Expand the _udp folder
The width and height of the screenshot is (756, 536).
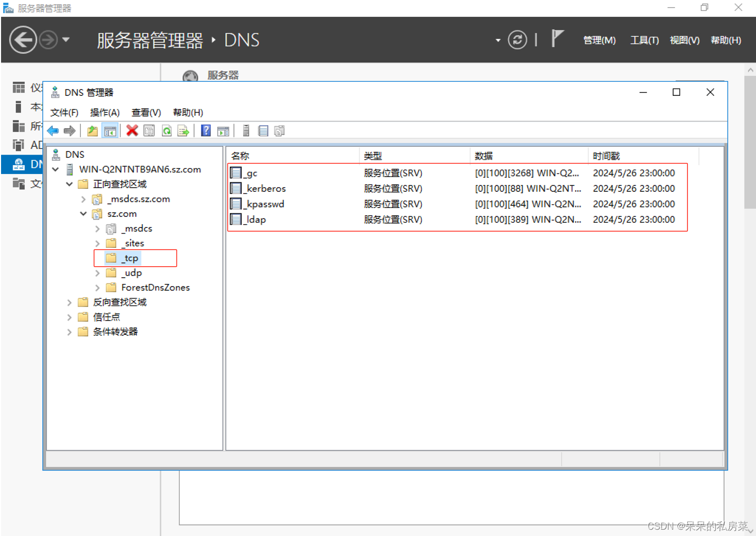(97, 273)
